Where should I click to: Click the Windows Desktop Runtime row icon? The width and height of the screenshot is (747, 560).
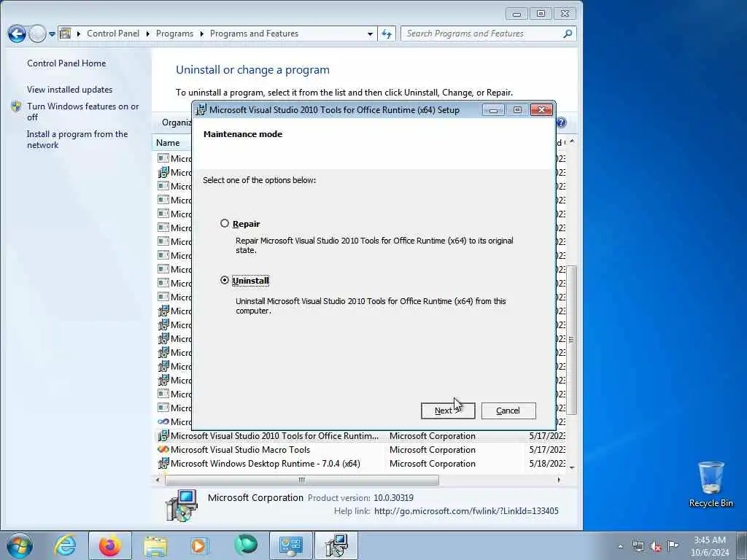pyautogui.click(x=163, y=463)
